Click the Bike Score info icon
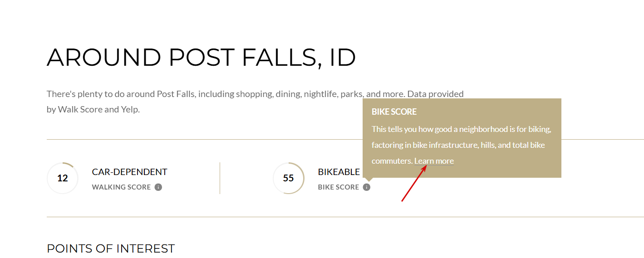 click(367, 187)
